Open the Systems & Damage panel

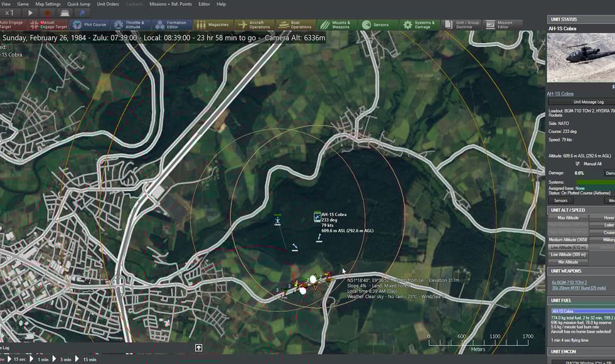419,24
